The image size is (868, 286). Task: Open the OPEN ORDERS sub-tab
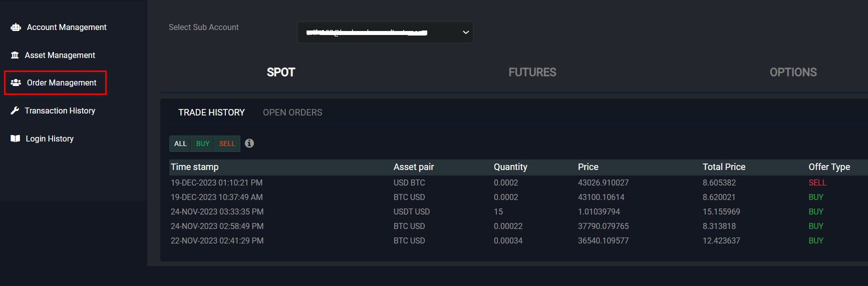(x=293, y=112)
